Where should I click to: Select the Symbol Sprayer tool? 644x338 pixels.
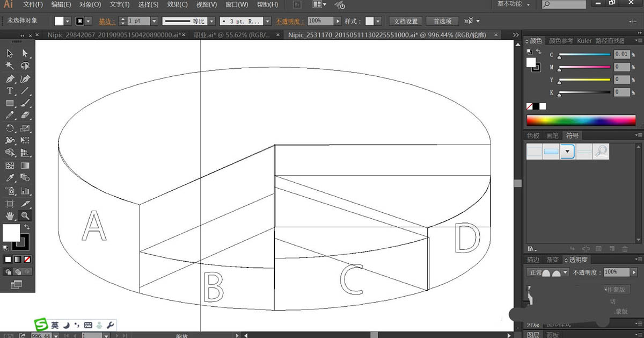[x=10, y=191]
